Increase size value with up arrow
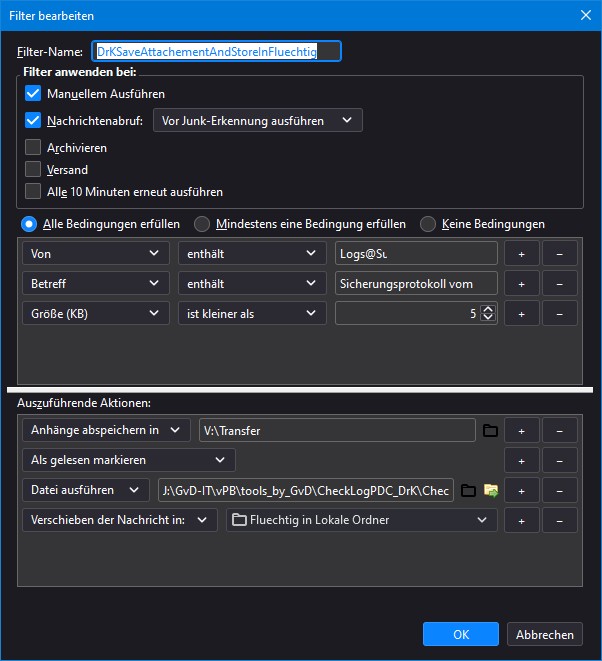This screenshot has width=602, height=661. (x=488, y=309)
